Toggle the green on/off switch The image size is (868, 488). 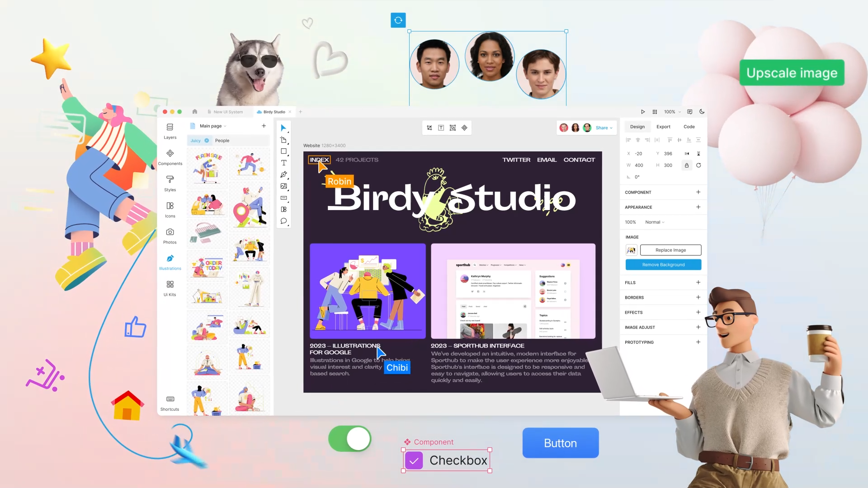click(x=350, y=439)
